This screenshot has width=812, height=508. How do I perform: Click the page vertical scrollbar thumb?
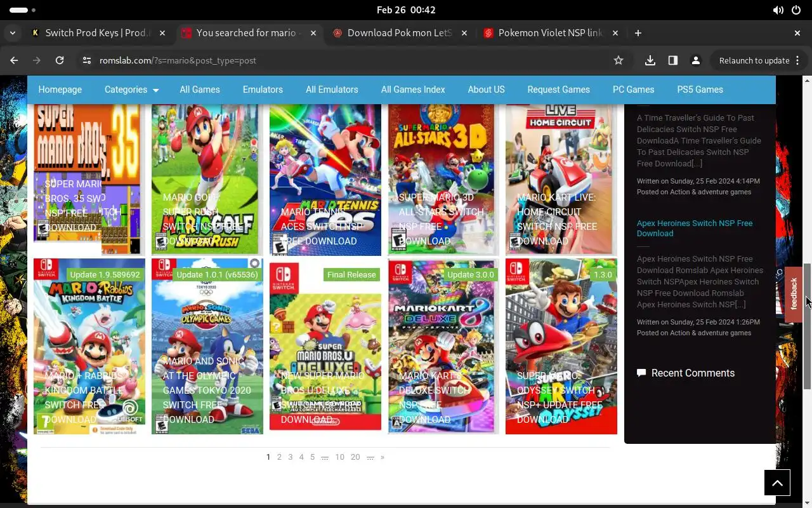click(x=808, y=325)
